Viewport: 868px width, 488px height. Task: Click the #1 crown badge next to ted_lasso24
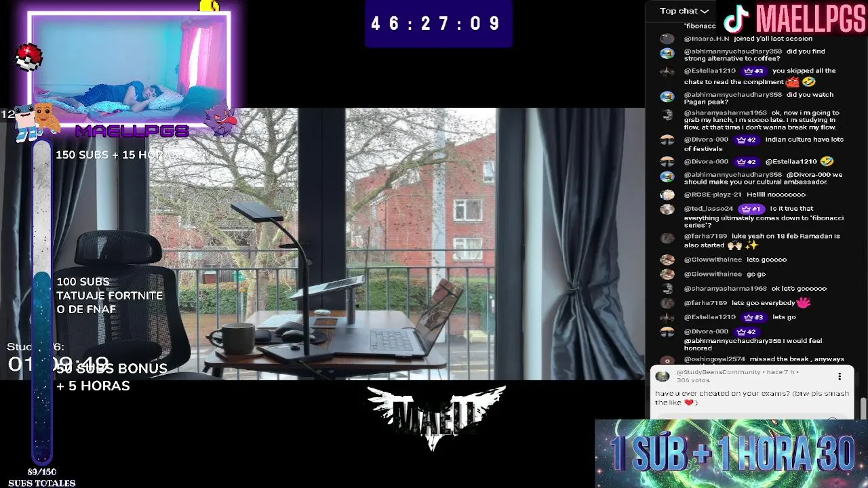point(751,209)
